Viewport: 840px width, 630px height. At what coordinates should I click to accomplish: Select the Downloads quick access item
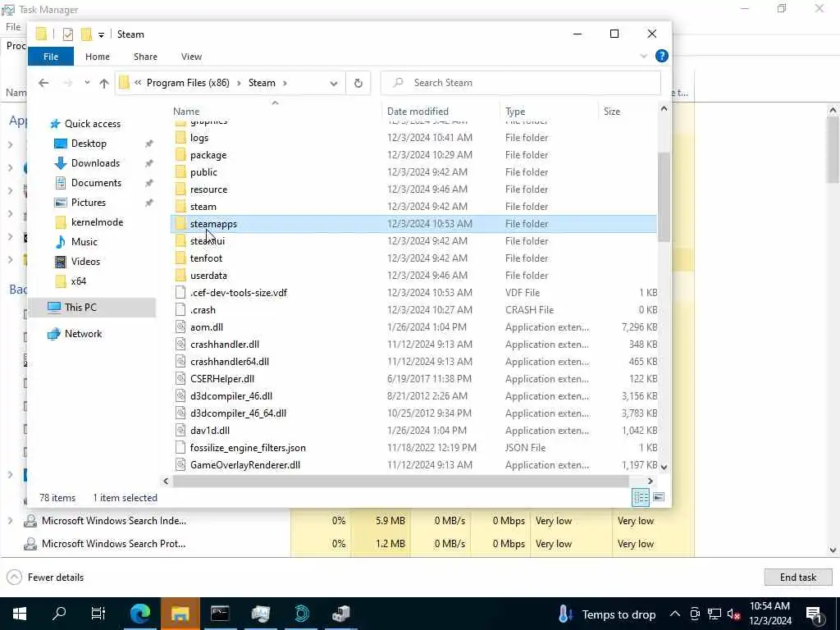pyautogui.click(x=95, y=163)
